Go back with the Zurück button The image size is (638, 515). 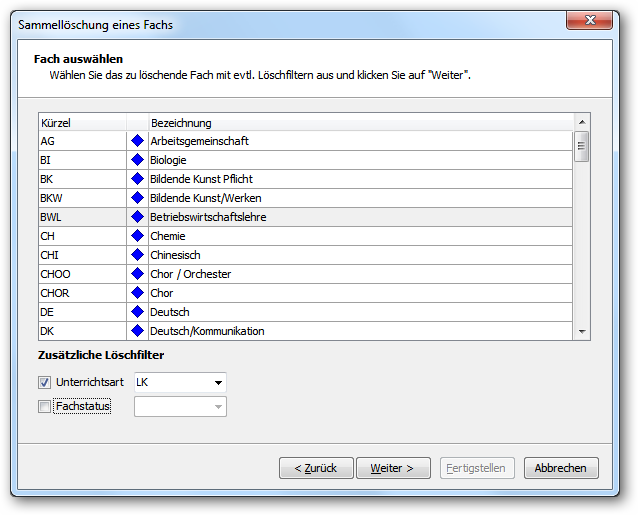(x=316, y=468)
